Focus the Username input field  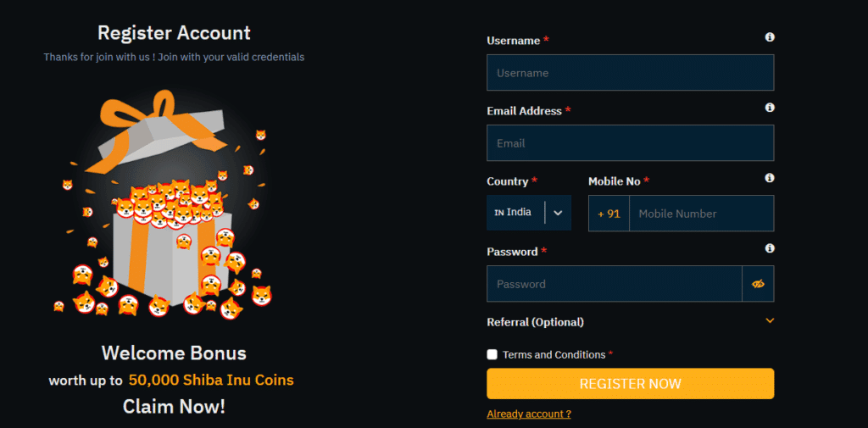tap(630, 73)
